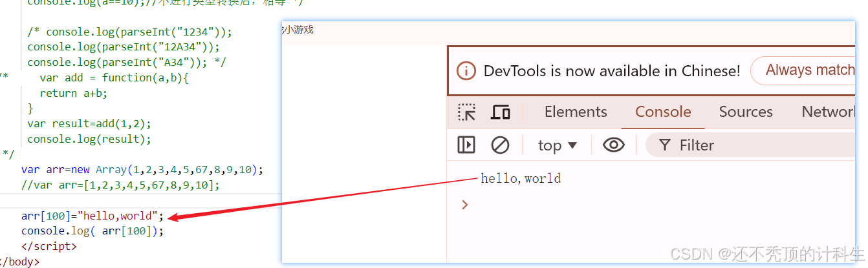Image resolution: width=868 pixels, height=268 pixels.
Task: Clear the console with the ban icon
Action: (500, 145)
